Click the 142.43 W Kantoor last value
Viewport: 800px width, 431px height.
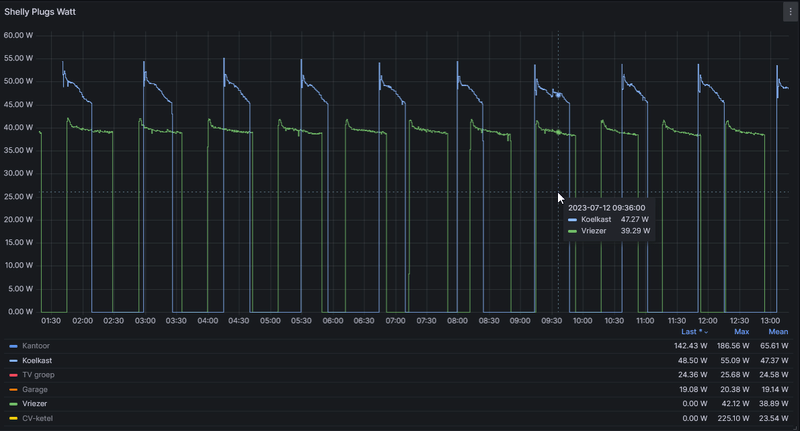690,346
